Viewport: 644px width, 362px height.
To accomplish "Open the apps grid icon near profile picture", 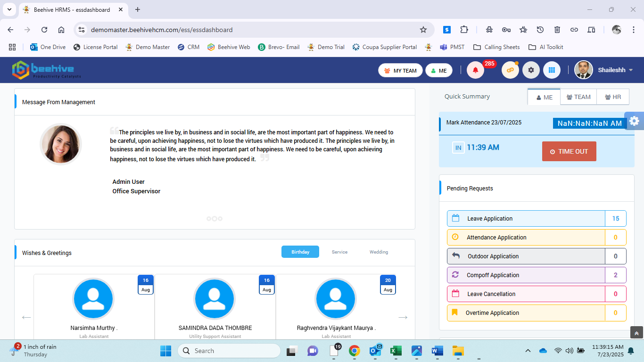I will 552,70.
